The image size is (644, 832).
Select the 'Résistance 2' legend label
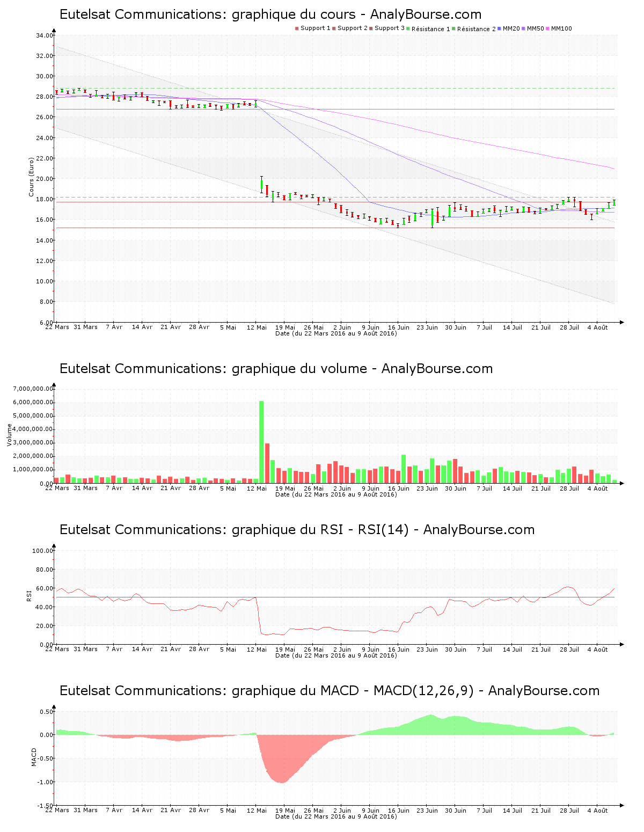pos(477,29)
